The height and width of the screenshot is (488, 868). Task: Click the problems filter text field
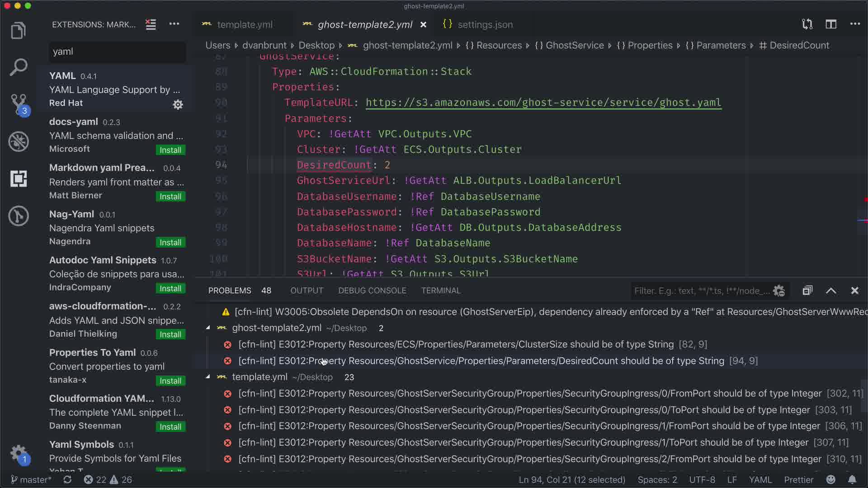701,291
